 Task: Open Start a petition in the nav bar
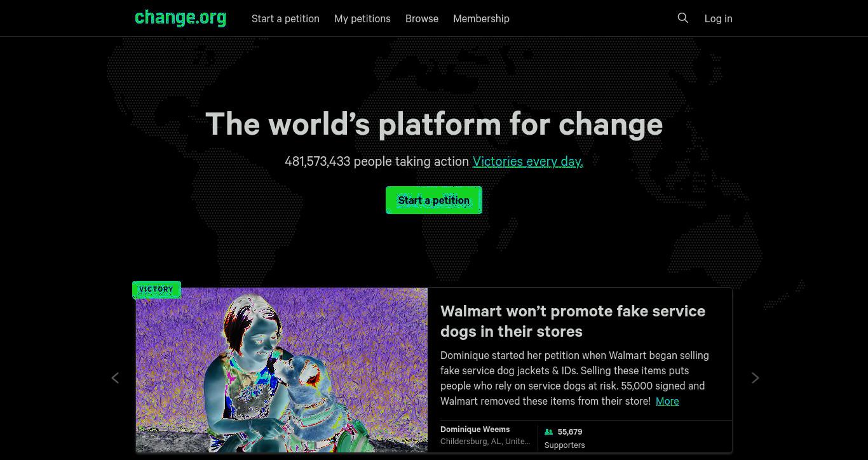pyautogui.click(x=285, y=18)
